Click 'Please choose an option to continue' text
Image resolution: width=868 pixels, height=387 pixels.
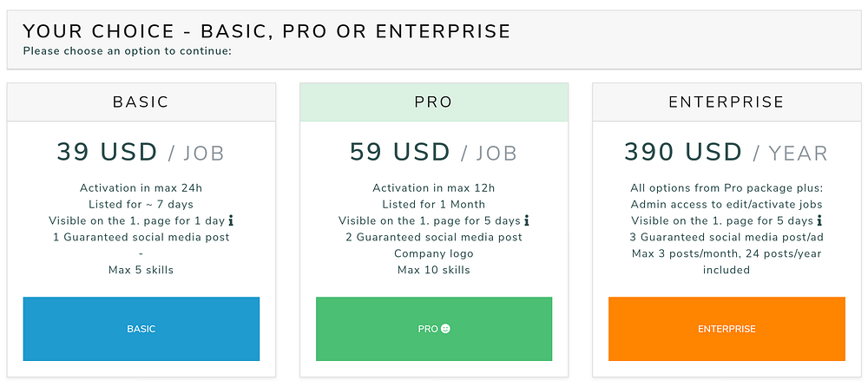128,50
